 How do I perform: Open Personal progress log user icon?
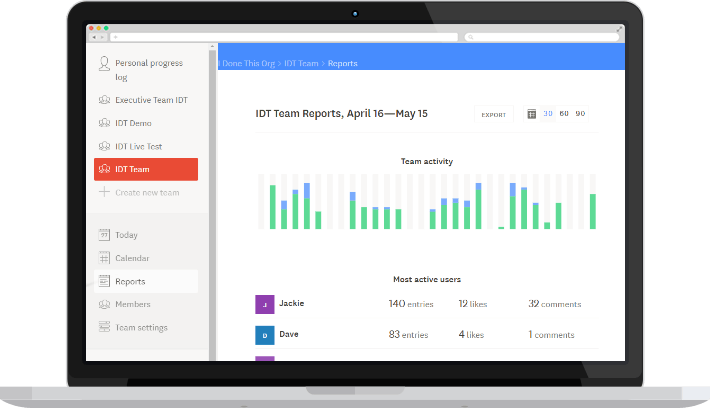(104, 64)
